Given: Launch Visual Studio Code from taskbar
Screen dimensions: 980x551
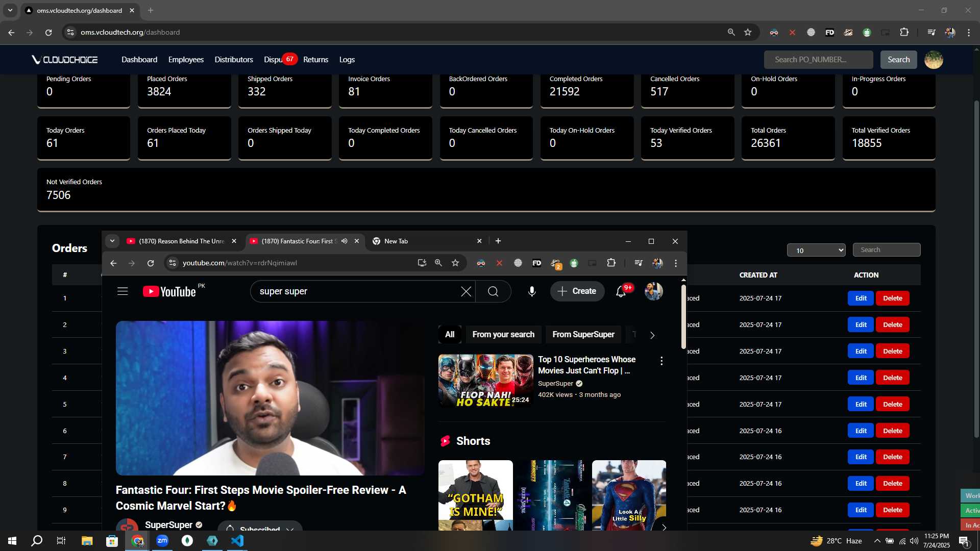Looking at the screenshot, I should point(237,541).
